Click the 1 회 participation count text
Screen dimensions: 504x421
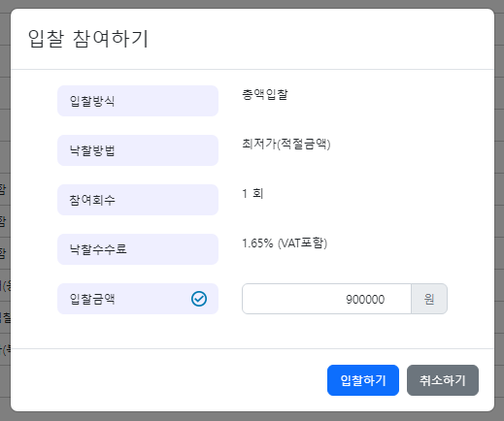(252, 193)
